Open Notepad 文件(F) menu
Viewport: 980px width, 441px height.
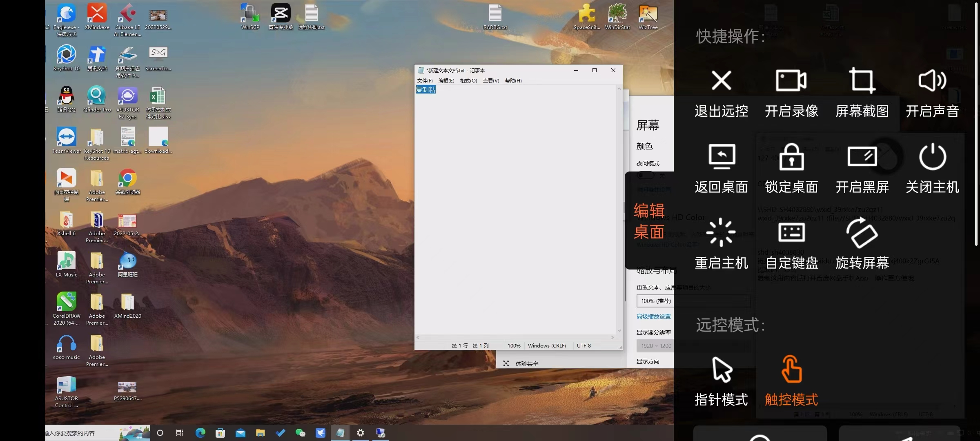[x=425, y=81]
